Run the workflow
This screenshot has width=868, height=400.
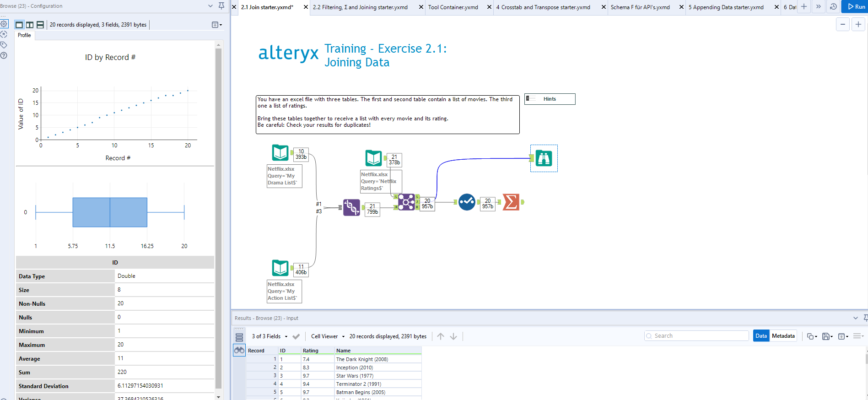(856, 6)
